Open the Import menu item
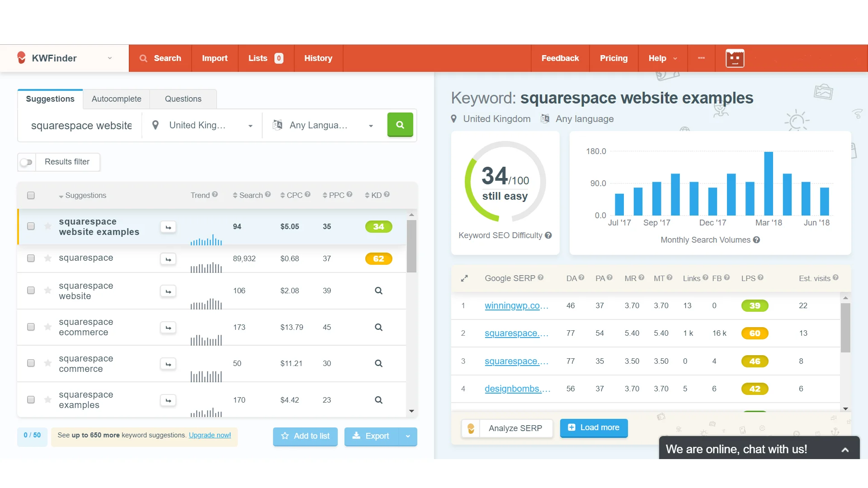 (215, 58)
